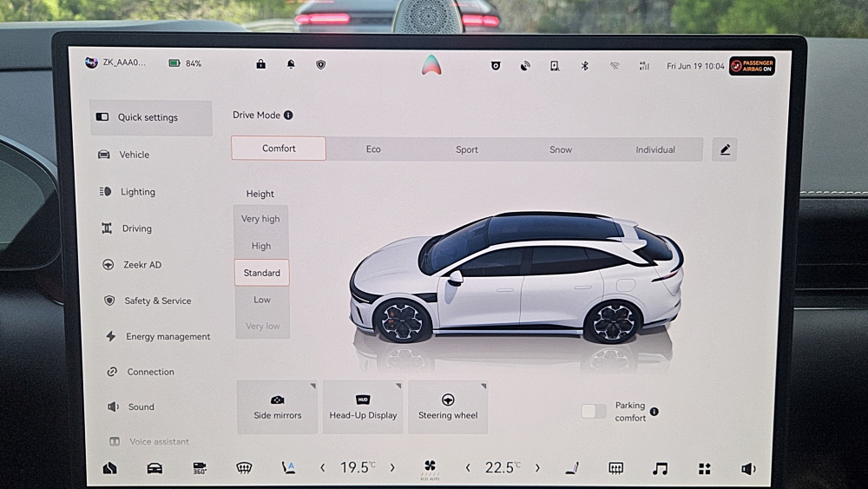This screenshot has width=868, height=489.
Task: Tap the white car 3D model
Action: coord(516,277)
